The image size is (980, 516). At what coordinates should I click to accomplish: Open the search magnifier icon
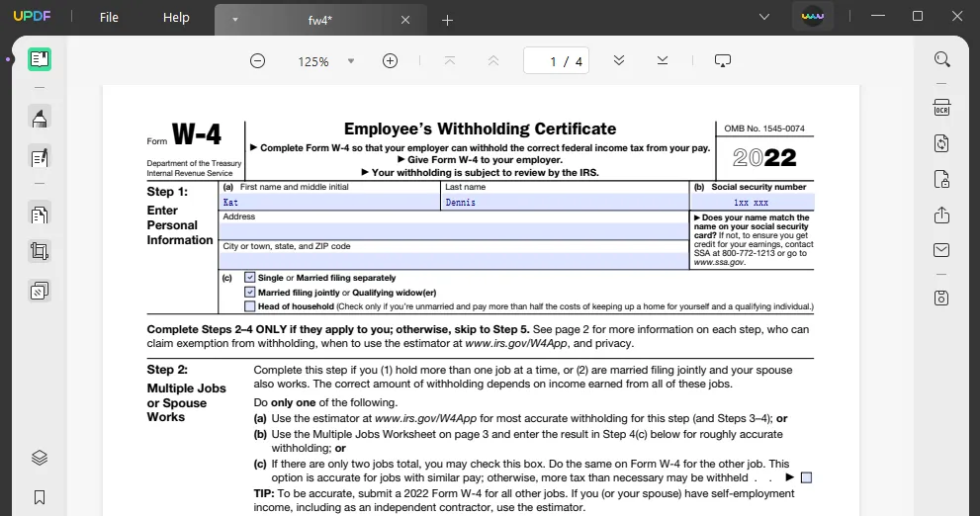(x=941, y=59)
